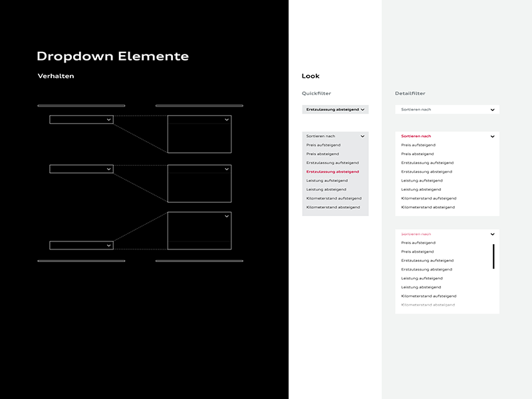Pick 'Leistung absteigend' in Detailfilter list without scrollbar

click(422, 190)
